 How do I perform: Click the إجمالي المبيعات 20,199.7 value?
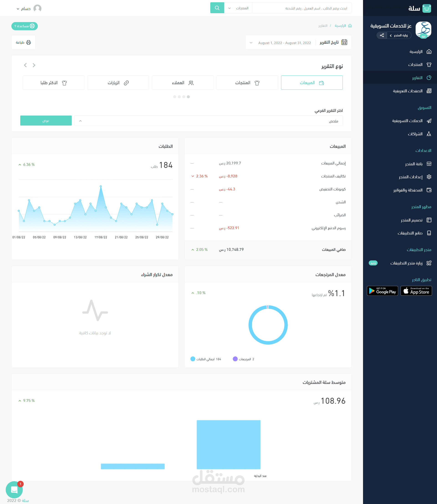coord(230,163)
